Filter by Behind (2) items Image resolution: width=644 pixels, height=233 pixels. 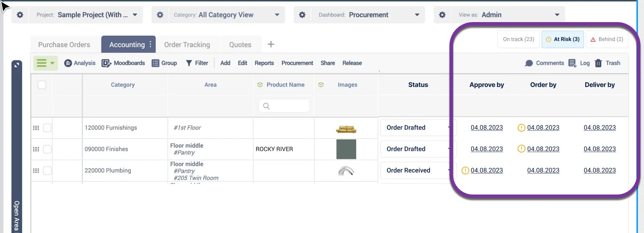tap(607, 39)
